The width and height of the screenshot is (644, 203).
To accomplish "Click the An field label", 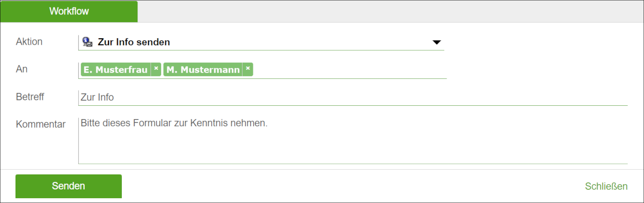I will tap(22, 69).
